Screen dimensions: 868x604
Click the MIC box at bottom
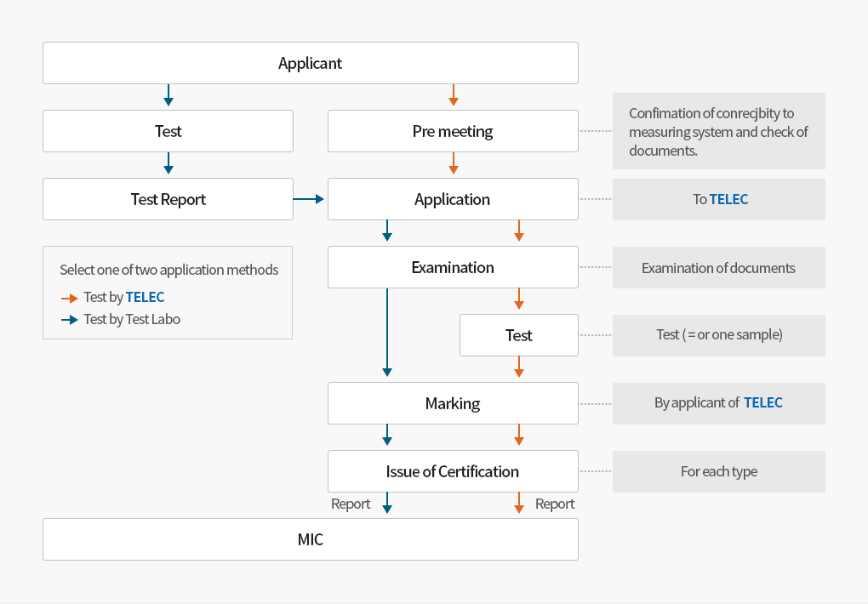(311, 539)
